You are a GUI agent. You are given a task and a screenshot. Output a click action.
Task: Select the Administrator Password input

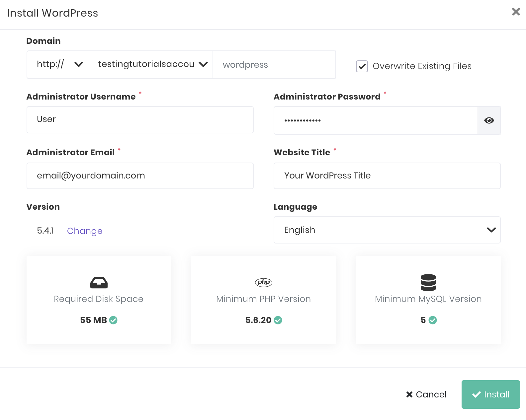(375, 120)
